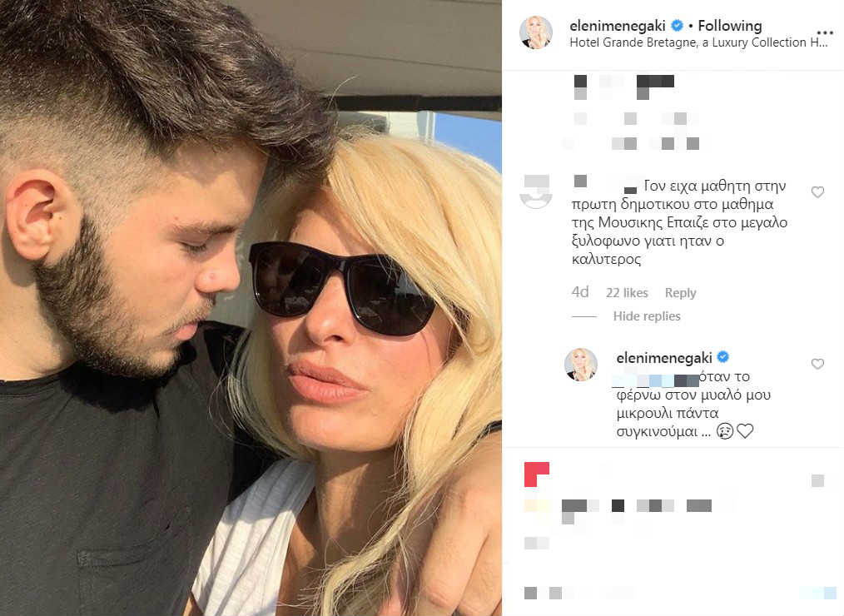This screenshot has width=844, height=616.
Task: Click the blurred mention in elenimenegaki's reply
Action: point(657,380)
